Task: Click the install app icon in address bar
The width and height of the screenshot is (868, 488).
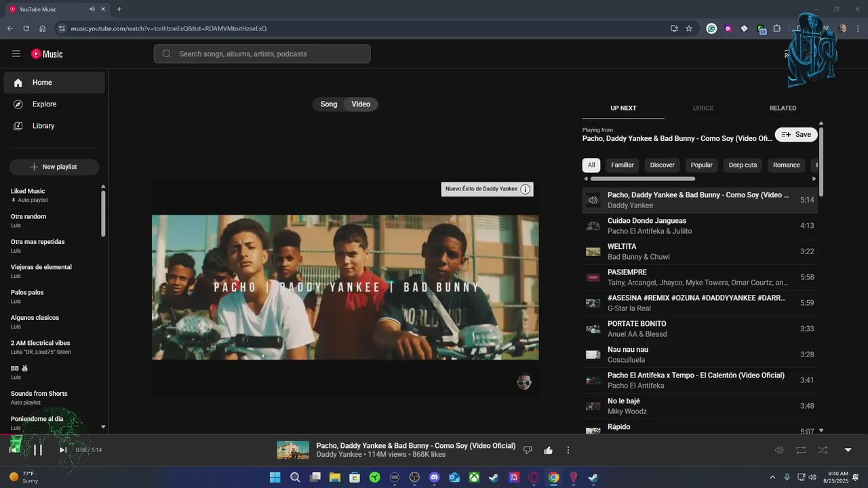Action: 674,28
